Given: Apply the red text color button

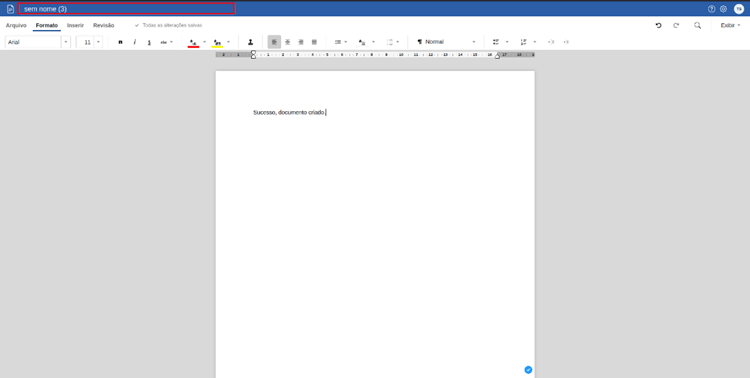Looking at the screenshot, I should tap(193, 43).
